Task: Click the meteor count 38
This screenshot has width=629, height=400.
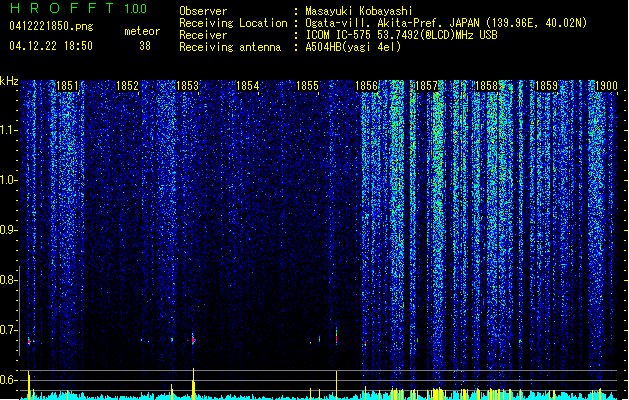Action: (145, 46)
